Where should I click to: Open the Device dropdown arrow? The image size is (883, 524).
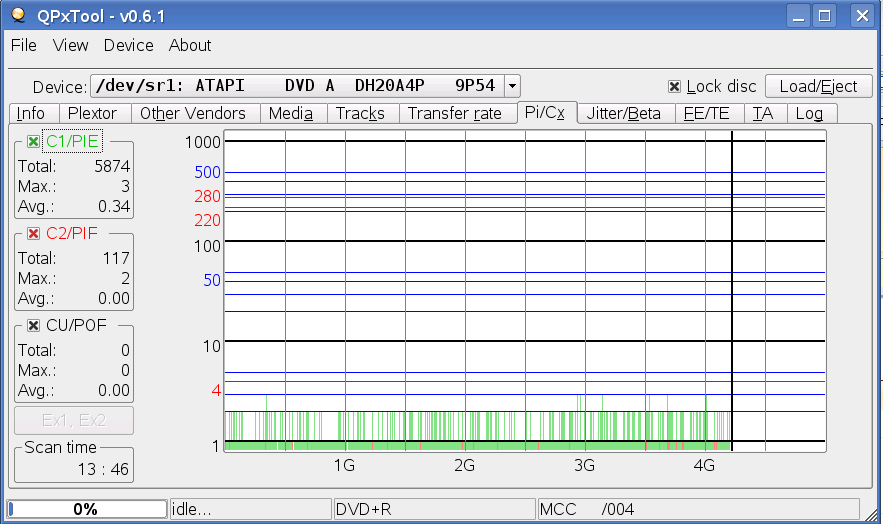512,86
